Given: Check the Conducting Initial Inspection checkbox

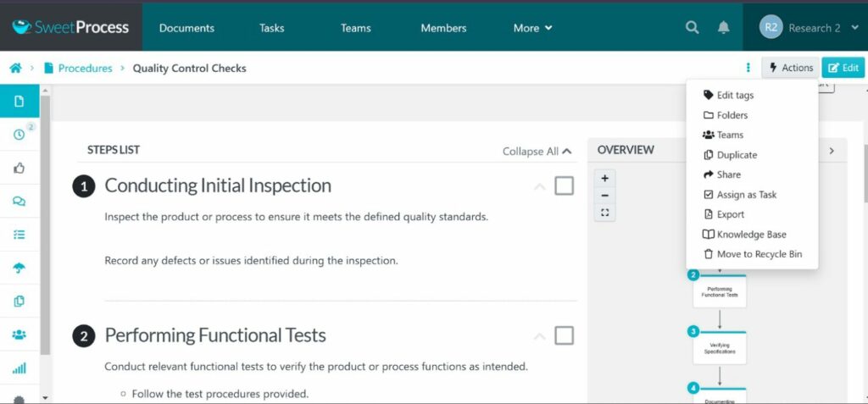Looking at the screenshot, I should 564,185.
